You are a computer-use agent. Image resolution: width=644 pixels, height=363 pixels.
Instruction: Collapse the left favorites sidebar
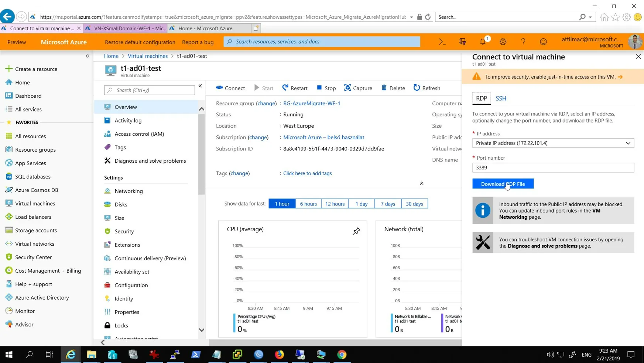click(88, 56)
